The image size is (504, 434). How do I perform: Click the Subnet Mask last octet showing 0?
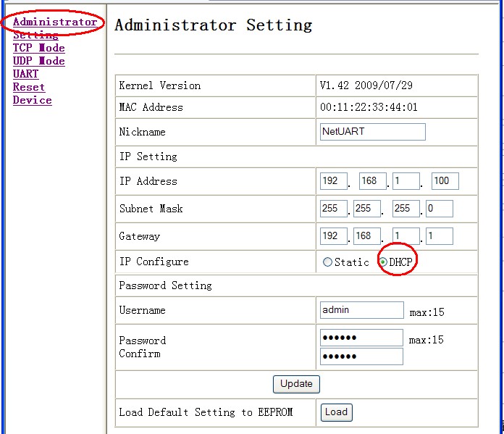pos(439,209)
